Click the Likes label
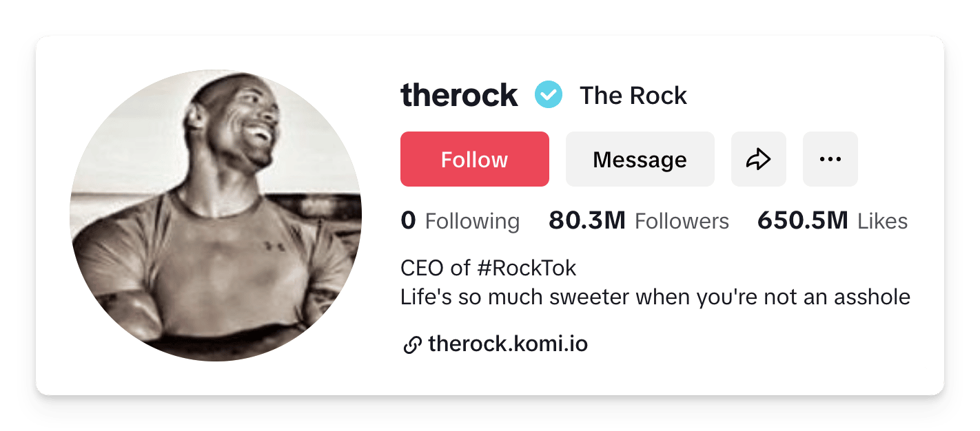The image size is (980, 431). click(x=882, y=222)
